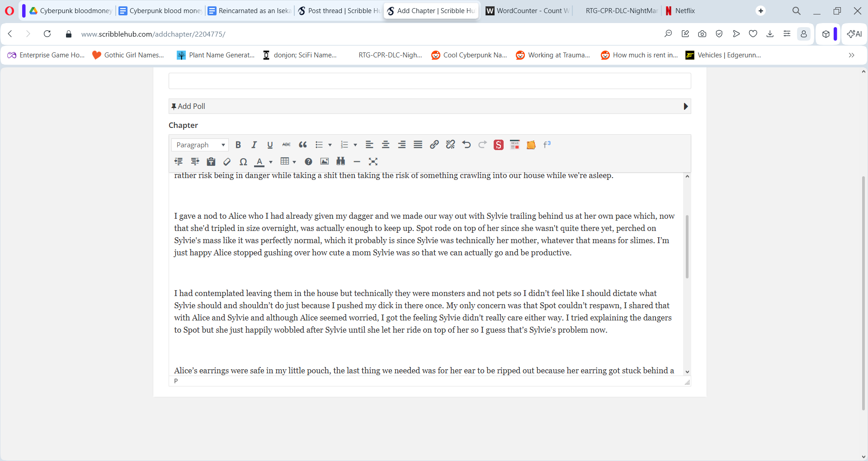The width and height of the screenshot is (868, 461).
Task: Click the insert link icon
Action: (434, 145)
